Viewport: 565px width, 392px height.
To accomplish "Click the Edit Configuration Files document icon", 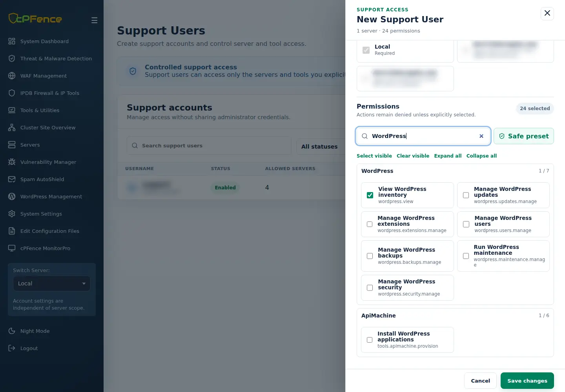I will [12, 231].
